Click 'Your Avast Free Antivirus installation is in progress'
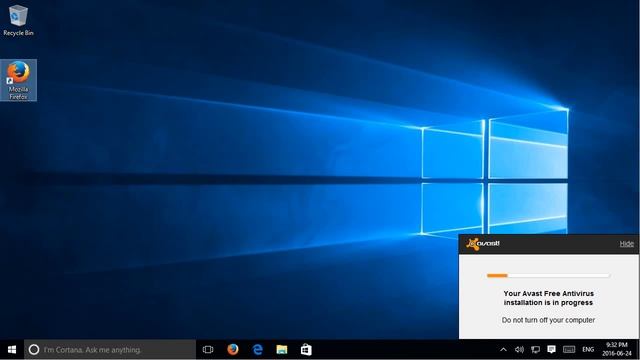Screen dimensions: 640x360 pyautogui.click(x=549, y=298)
